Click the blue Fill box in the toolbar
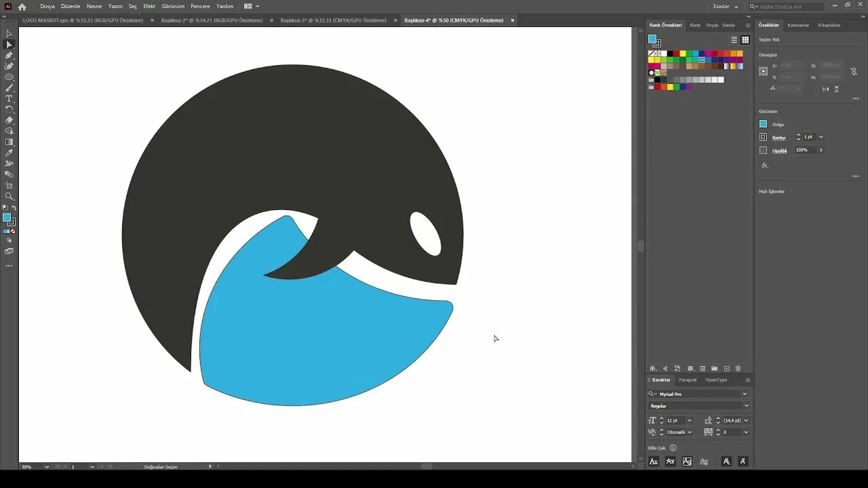This screenshot has height=488, width=868. pos(7,218)
